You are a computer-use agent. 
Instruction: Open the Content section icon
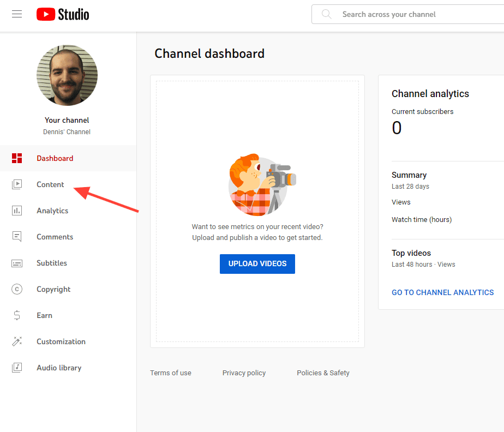[x=17, y=184]
